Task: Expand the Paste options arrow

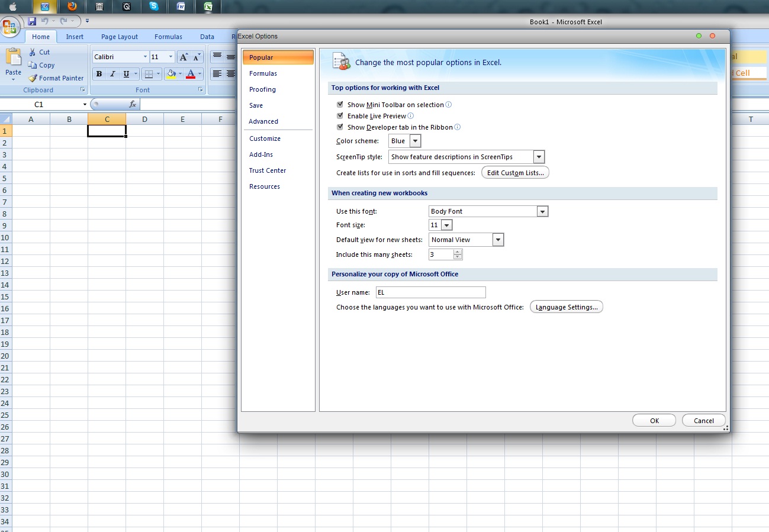Action: (13, 79)
